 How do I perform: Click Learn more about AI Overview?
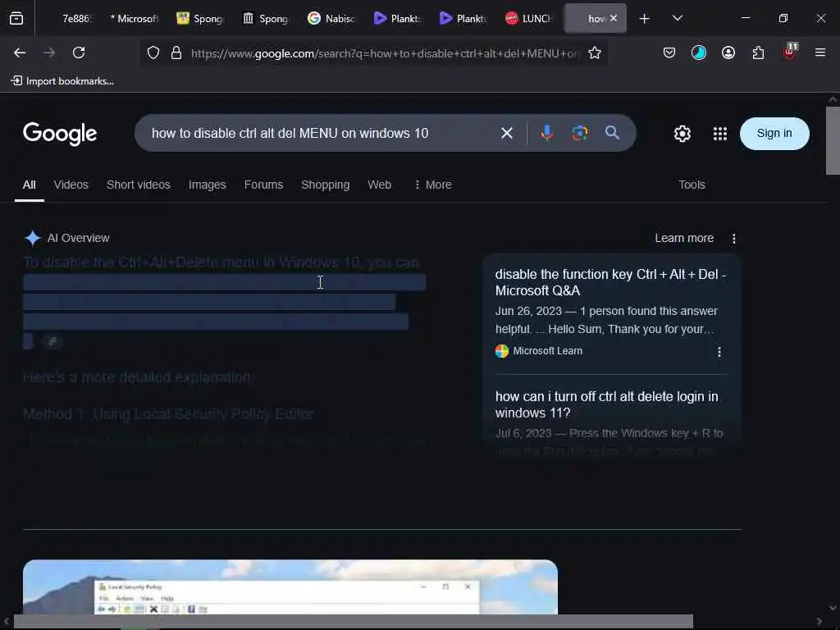point(683,238)
